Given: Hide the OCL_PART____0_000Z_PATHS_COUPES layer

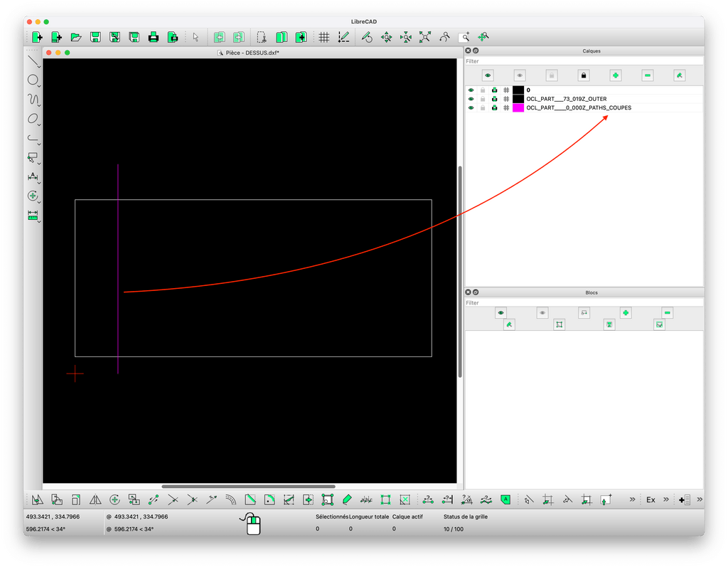Looking at the screenshot, I should coord(471,108).
